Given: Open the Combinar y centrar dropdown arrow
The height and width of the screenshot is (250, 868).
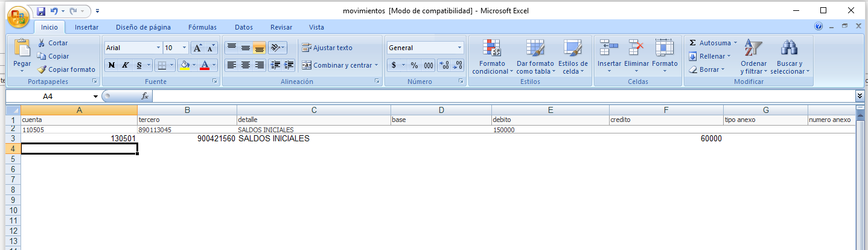Looking at the screenshot, I should 376,65.
